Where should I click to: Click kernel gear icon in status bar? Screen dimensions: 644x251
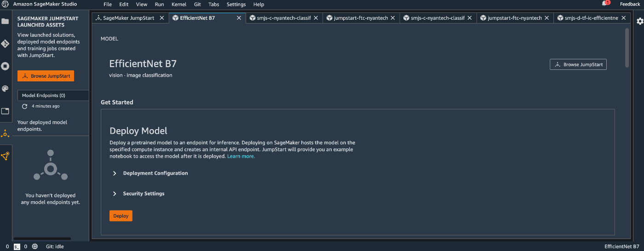(x=35, y=246)
